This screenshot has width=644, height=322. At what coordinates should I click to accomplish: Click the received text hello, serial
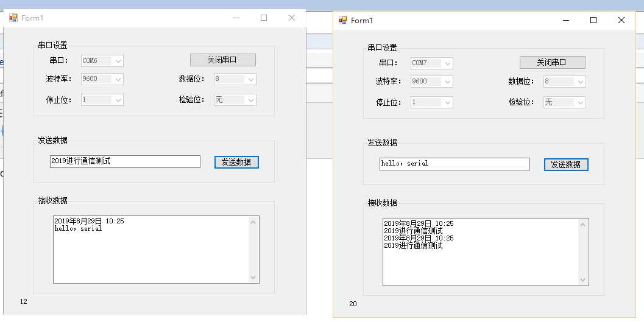point(78,228)
